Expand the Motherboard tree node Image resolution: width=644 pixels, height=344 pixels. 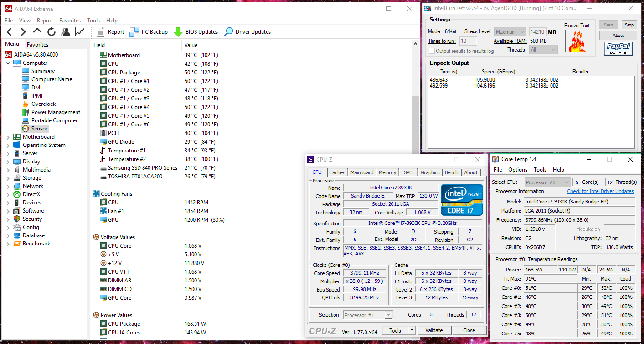pyautogui.click(x=8, y=137)
